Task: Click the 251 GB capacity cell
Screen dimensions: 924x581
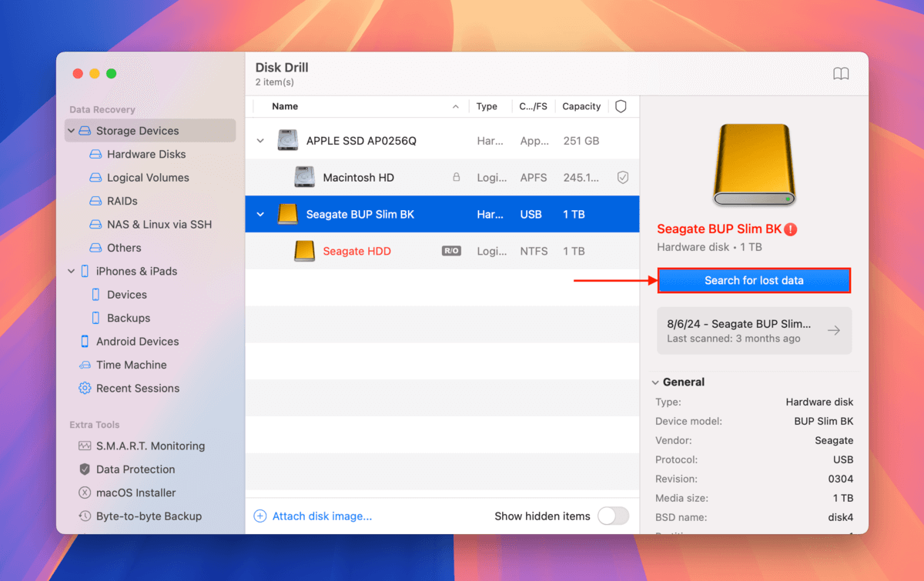Action: click(581, 141)
